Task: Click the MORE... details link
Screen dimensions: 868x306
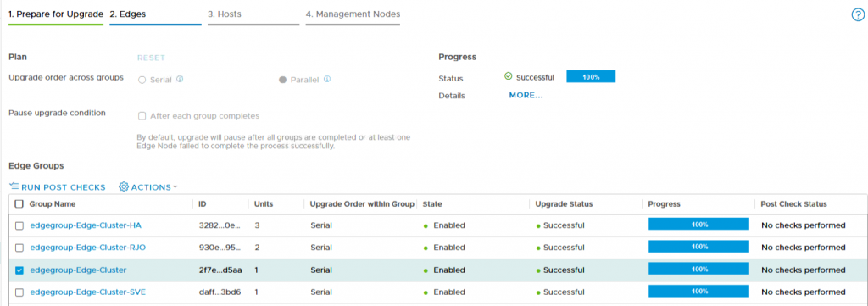Action: (x=526, y=95)
